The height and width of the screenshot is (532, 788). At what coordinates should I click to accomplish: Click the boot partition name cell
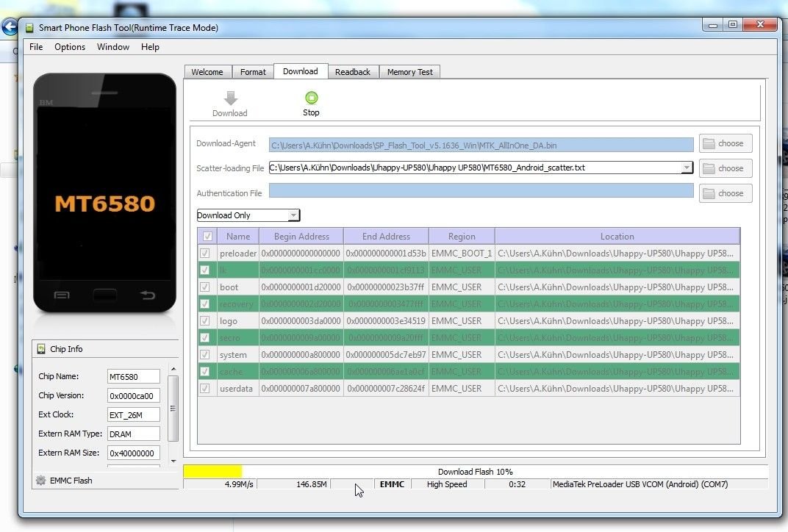237,287
